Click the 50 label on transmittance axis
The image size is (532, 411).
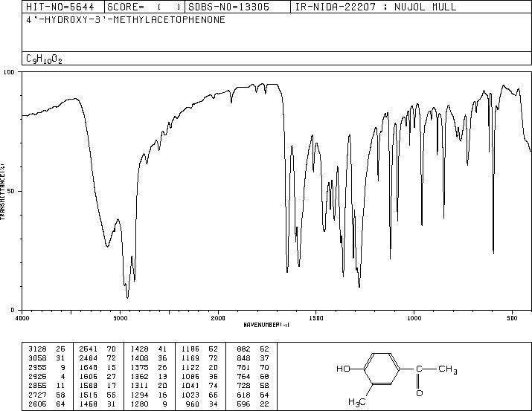coord(11,191)
